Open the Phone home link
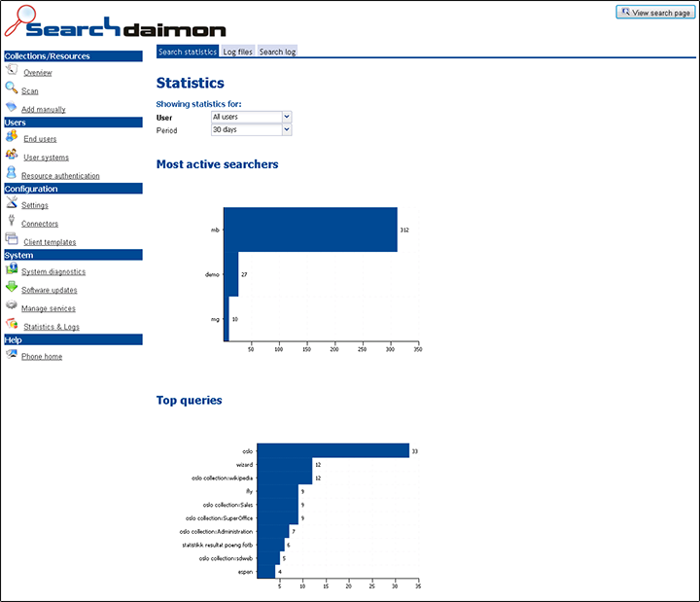700x602 pixels. pos(42,356)
